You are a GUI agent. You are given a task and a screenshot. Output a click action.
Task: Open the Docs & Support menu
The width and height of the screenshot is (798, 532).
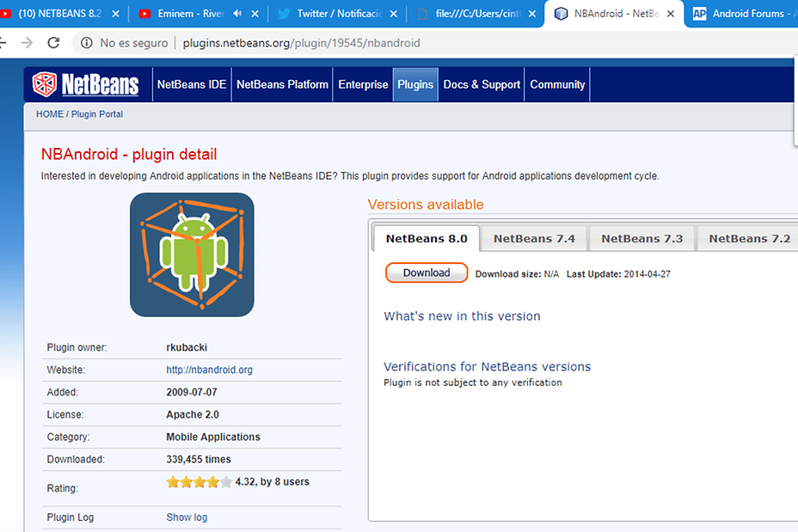(x=482, y=84)
